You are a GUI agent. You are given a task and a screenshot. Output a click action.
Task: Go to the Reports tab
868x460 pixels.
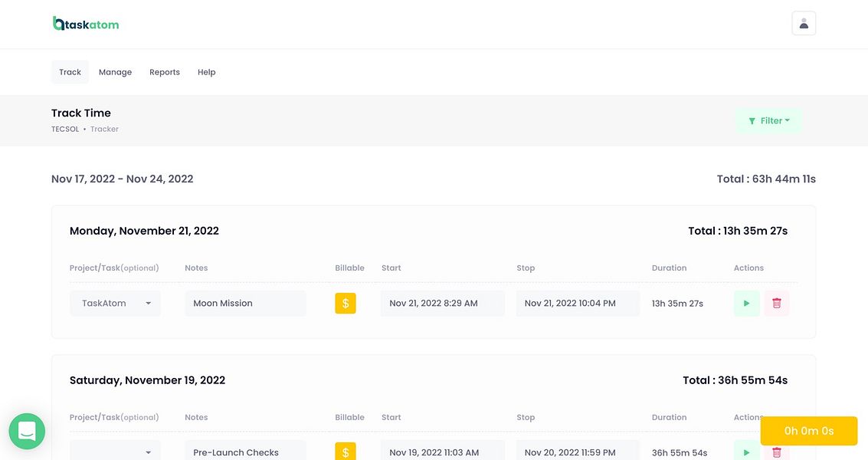(165, 72)
